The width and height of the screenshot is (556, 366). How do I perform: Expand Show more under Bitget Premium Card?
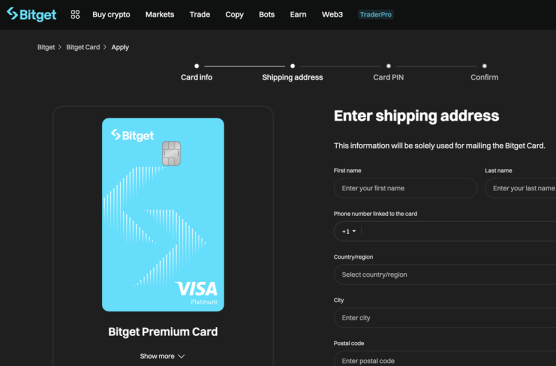pos(162,356)
